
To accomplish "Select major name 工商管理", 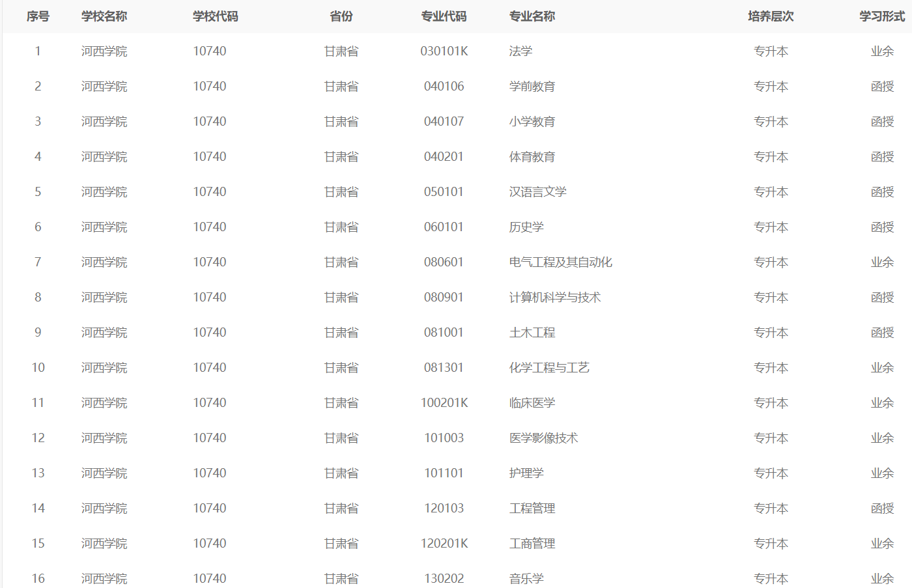I will point(532,544).
